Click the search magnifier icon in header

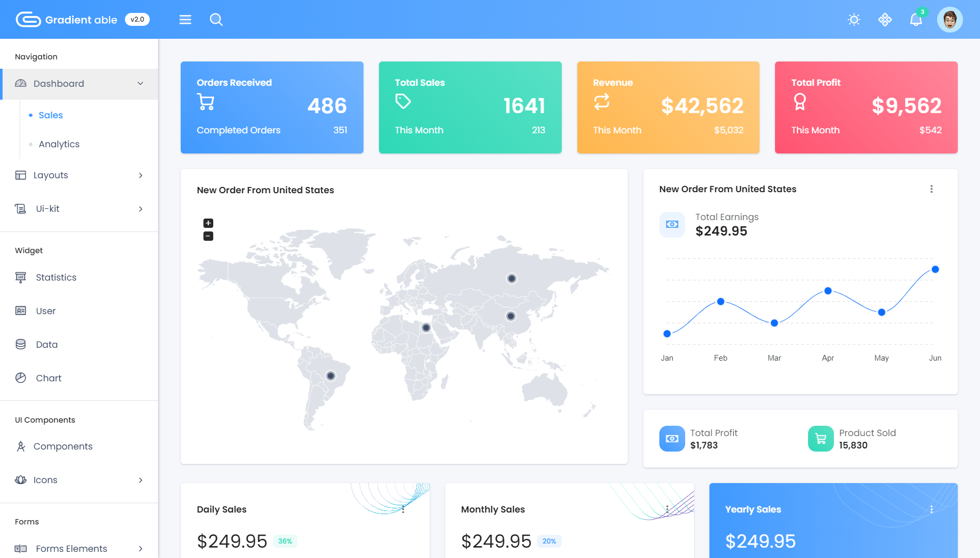(x=216, y=20)
